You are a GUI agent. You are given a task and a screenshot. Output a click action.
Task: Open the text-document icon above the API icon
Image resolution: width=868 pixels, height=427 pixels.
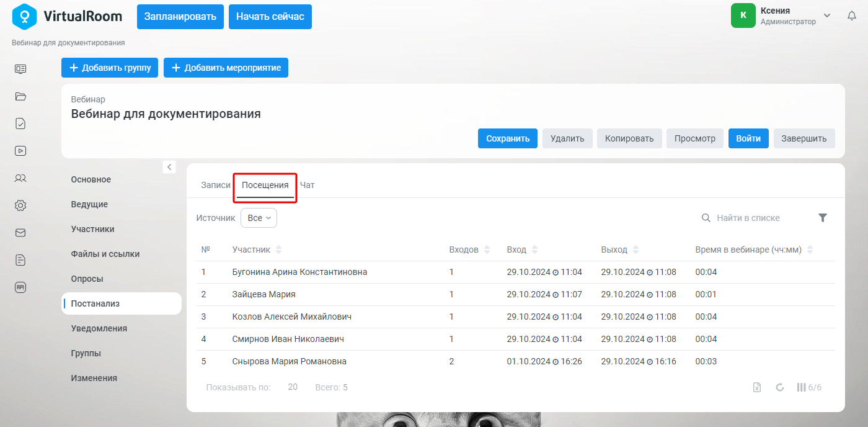click(20, 260)
